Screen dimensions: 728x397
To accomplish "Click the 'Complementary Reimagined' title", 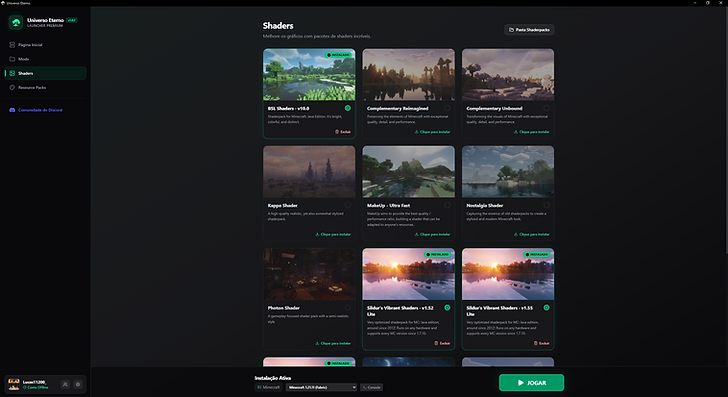I will tap(397, 108).
